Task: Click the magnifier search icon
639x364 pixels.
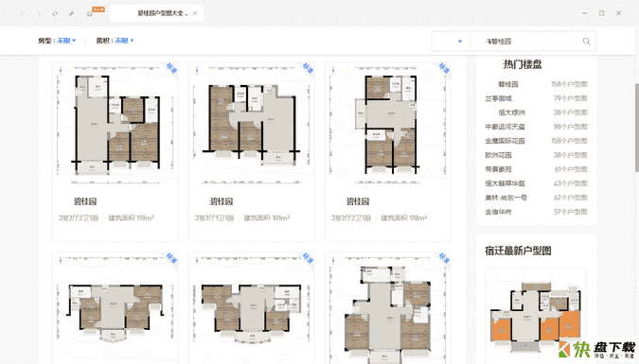Action: (x=586, y=41)
